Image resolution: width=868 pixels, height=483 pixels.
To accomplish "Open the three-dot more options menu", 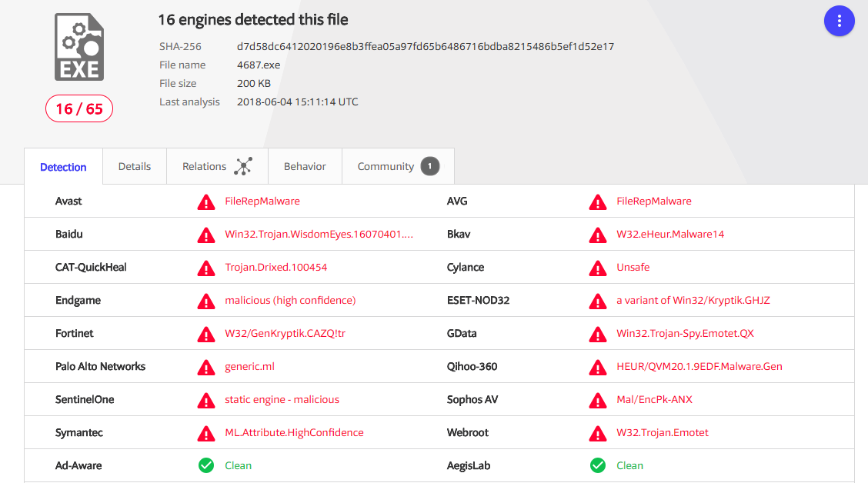I will 840,21.
